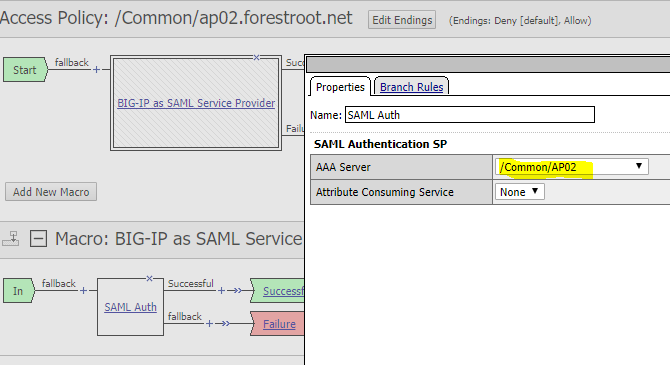
Task: Add item on SAML Auth fallback branch
Action: (x=209, y=324)
